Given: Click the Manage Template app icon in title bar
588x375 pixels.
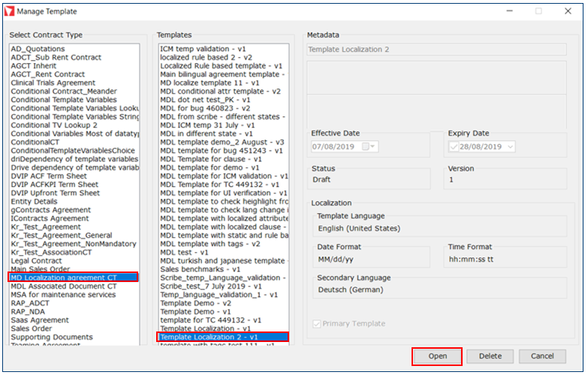Looking at the screenshot, I should pyautogui.click(x=10, y=11).
